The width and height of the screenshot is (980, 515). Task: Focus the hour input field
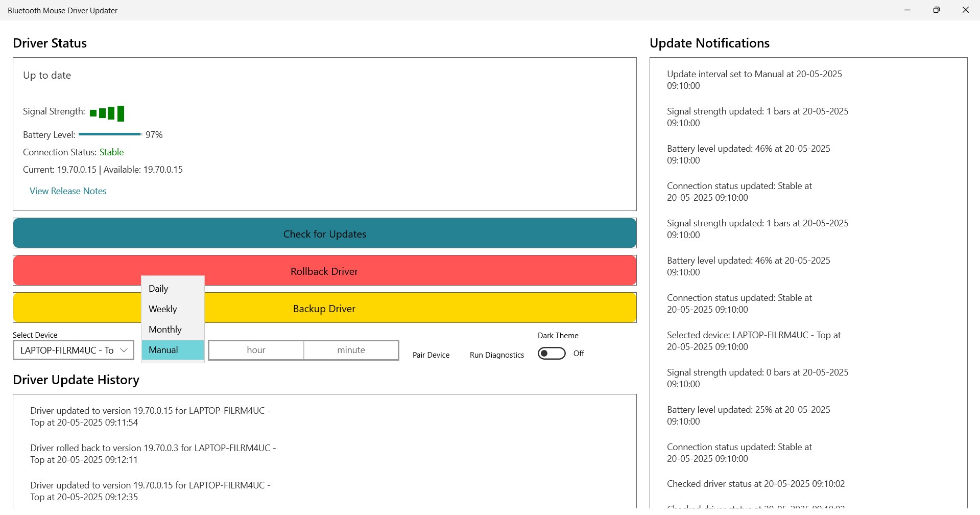tap(256, 350)
